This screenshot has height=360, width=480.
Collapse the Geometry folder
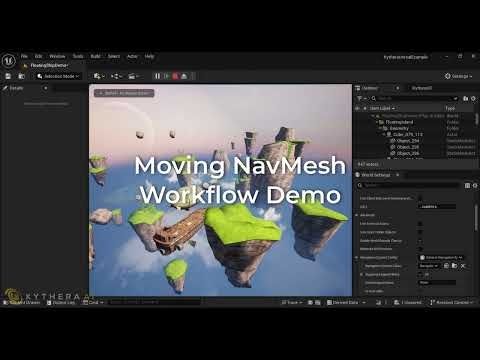click(380, 128)
